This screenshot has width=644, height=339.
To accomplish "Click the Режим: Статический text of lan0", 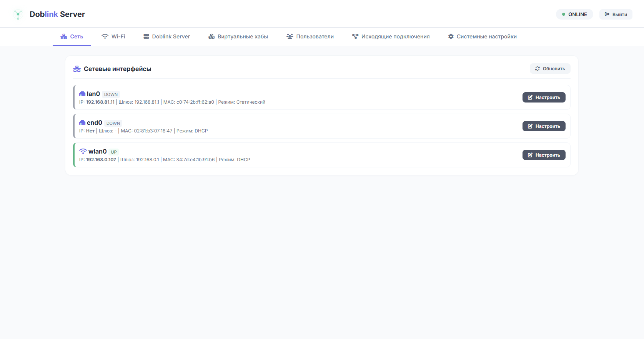I will click(242, 102).
